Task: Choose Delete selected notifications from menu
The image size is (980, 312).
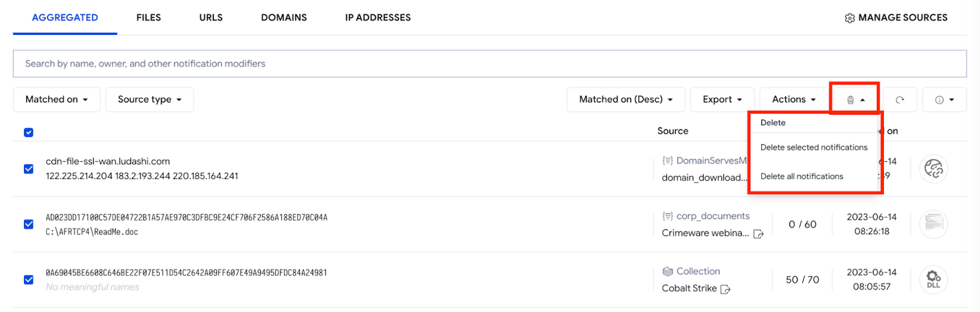Action: coord(814,147)
